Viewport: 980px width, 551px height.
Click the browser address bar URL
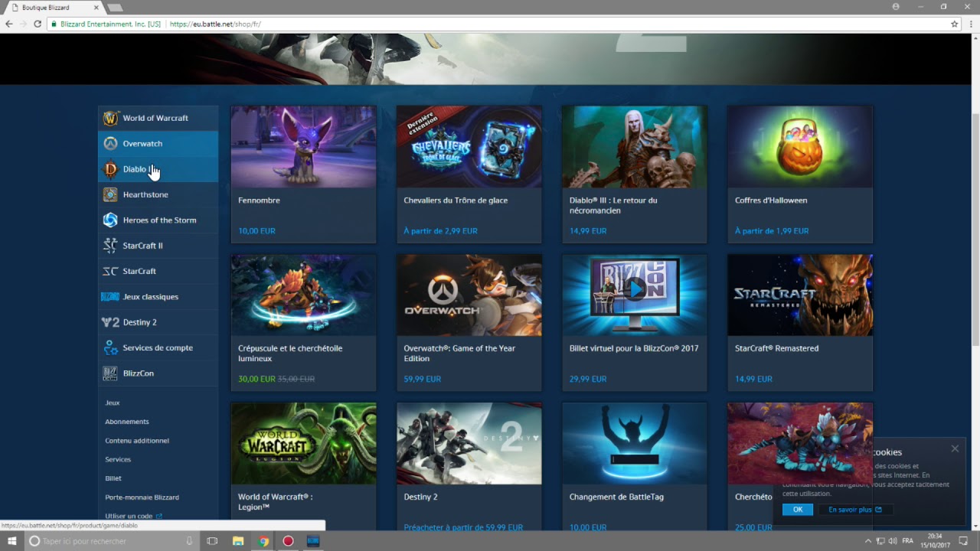pyautogui.click(x=215, y=24)
